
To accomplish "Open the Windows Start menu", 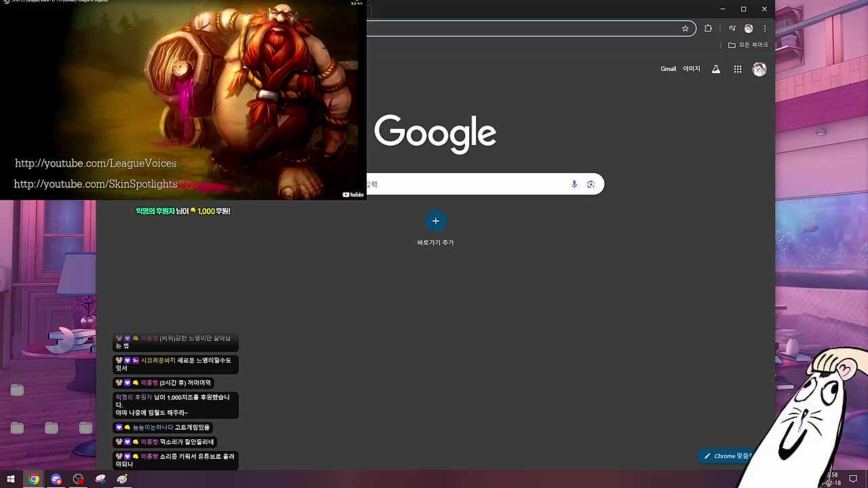I will tap(11, 479).
